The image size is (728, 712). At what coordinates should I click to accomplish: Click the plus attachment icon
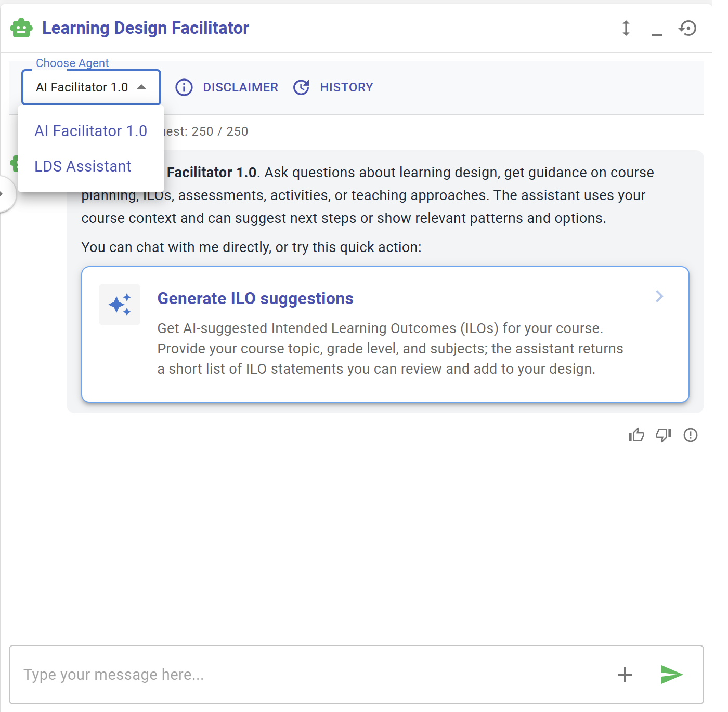[x=625, y=675]
